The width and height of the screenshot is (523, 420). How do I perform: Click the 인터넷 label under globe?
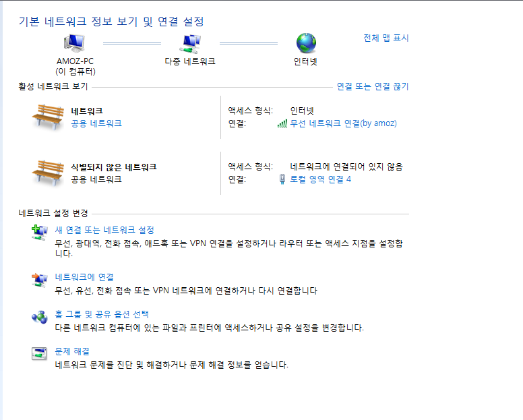[305, 62]
